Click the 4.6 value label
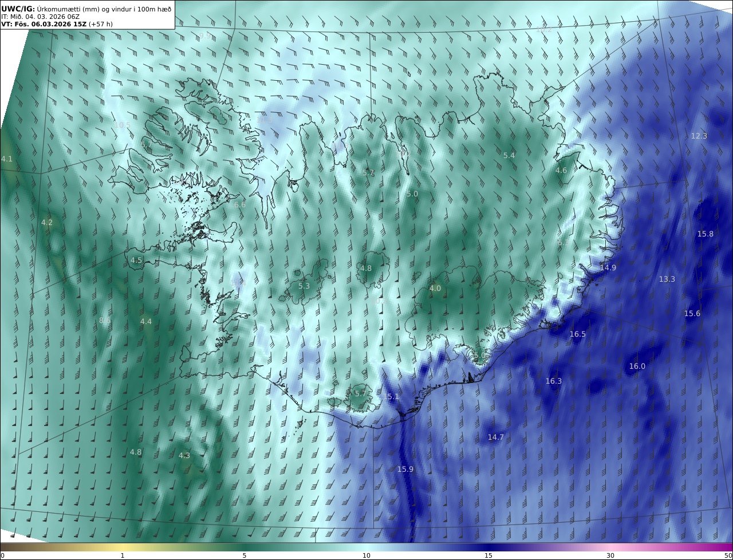The height and width of the screenshot is (560, 733). 561,171
